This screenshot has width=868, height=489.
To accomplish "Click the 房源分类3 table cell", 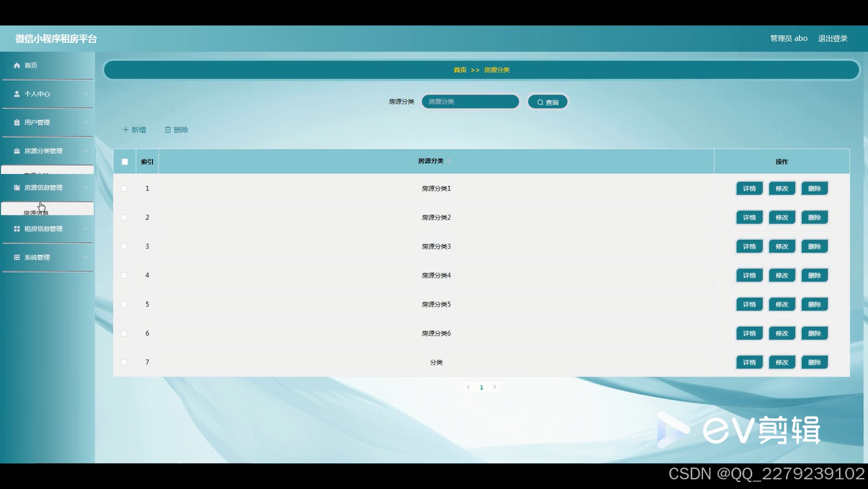I will [x=436, y=246].
